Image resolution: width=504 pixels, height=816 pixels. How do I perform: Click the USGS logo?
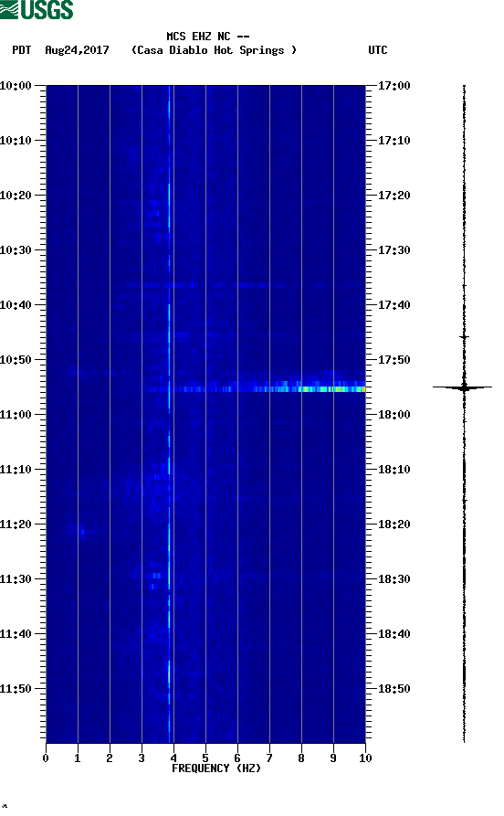click(37, 9)
